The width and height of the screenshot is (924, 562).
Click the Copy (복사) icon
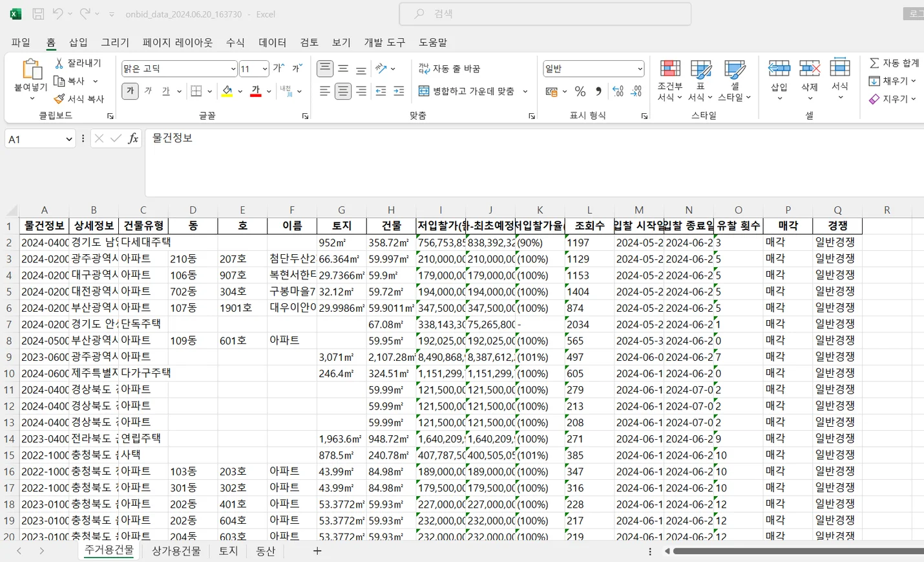click(x=59, y=81)
